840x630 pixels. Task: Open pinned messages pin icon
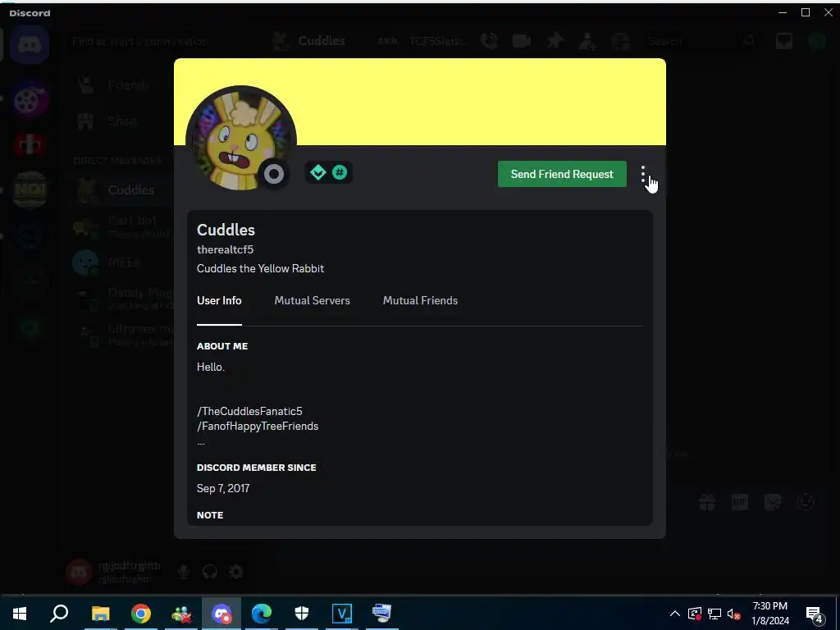(555, 41)
